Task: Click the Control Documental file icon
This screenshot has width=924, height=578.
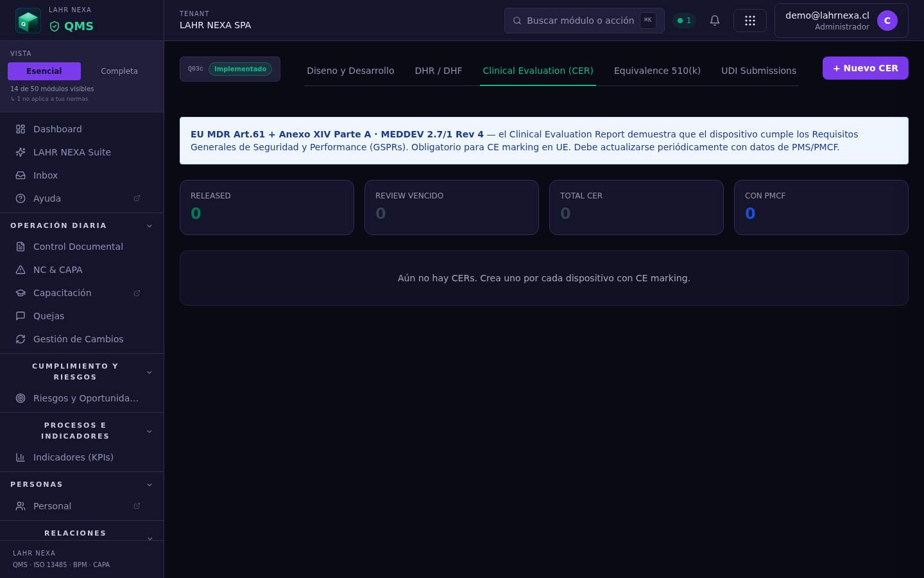Action: click(x=21, y=247)
